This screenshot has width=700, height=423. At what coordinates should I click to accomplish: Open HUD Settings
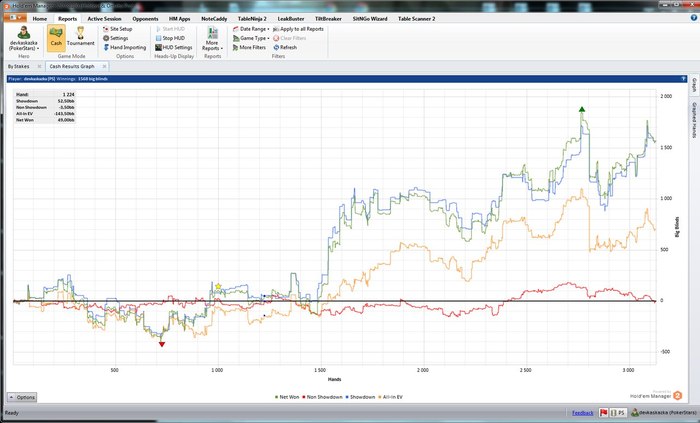(174, 47)
